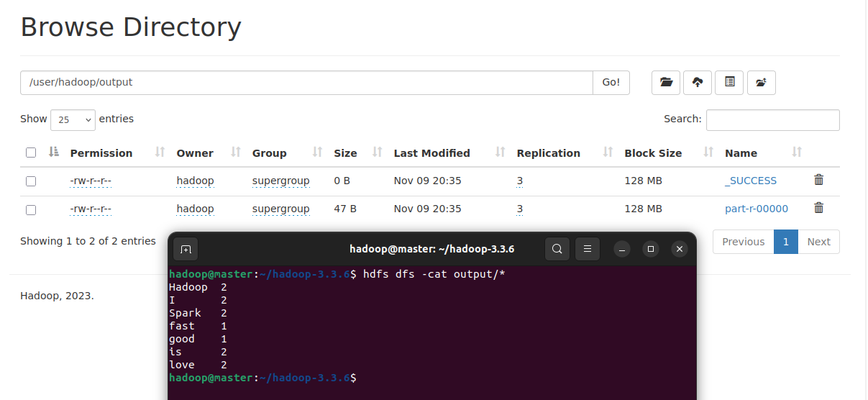Click 'Showing 1 to 2 of 2 entries' text
868x400 pixels.
coord(88,241)
